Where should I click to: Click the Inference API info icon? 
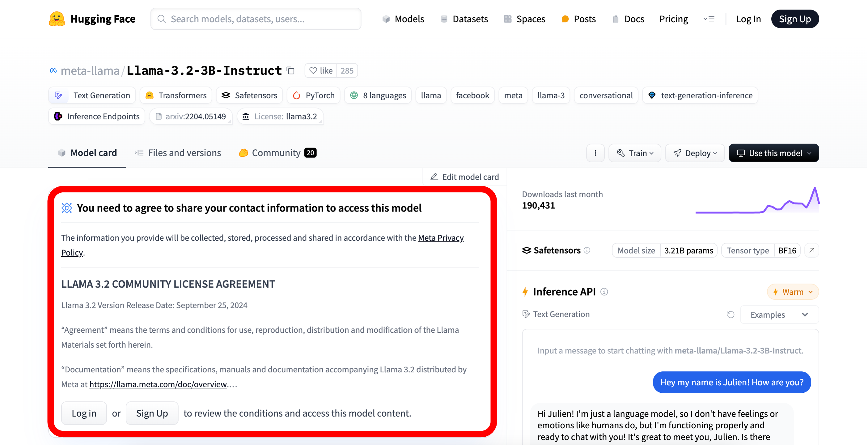click(x=604, y=292)
